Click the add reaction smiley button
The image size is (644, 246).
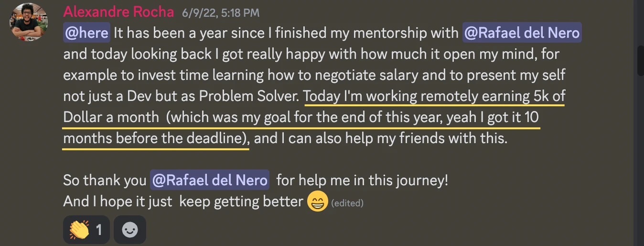coord(129,230)
